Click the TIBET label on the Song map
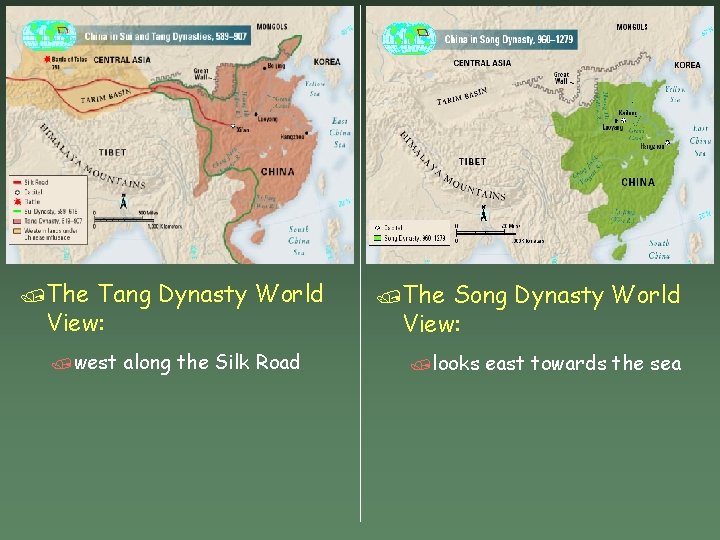 coord(472,162)
